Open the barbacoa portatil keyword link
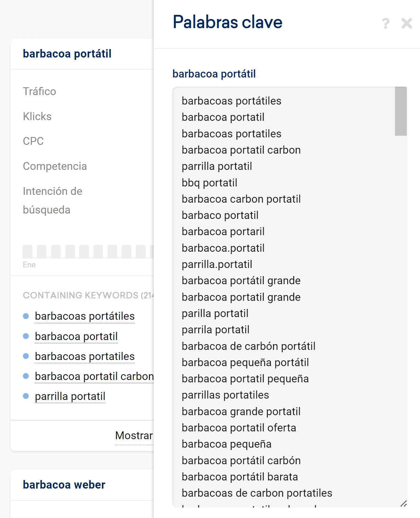420x518 pixels. [76, 336]
